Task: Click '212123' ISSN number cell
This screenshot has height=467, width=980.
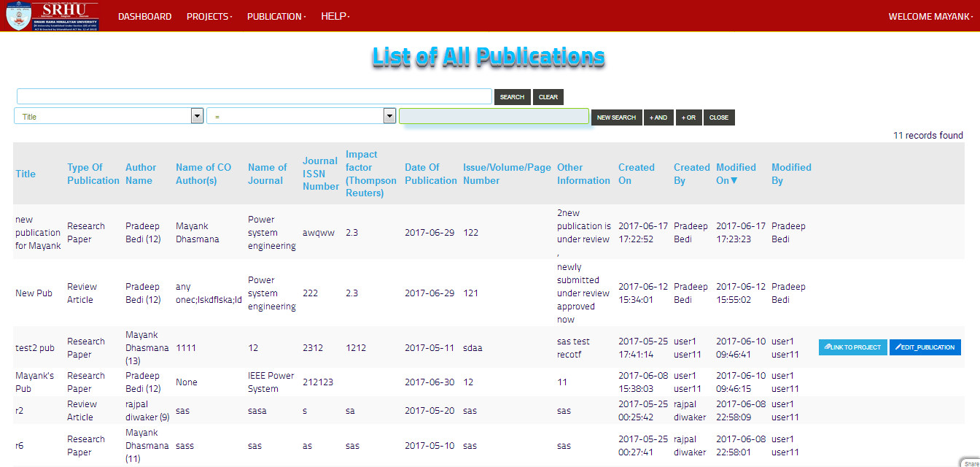Action: [319, 382]
